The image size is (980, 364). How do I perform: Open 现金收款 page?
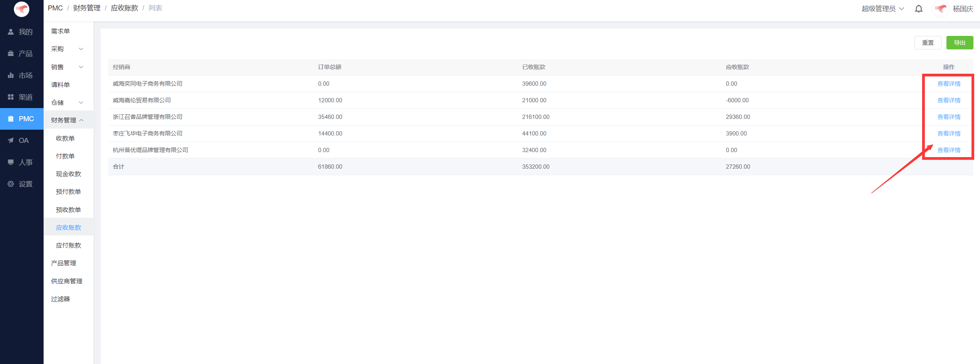68,174
